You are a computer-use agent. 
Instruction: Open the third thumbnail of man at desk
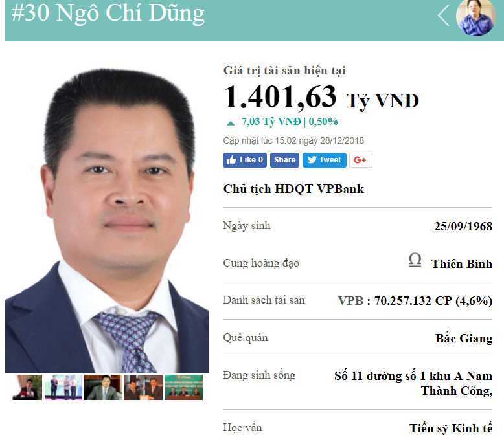103,387
